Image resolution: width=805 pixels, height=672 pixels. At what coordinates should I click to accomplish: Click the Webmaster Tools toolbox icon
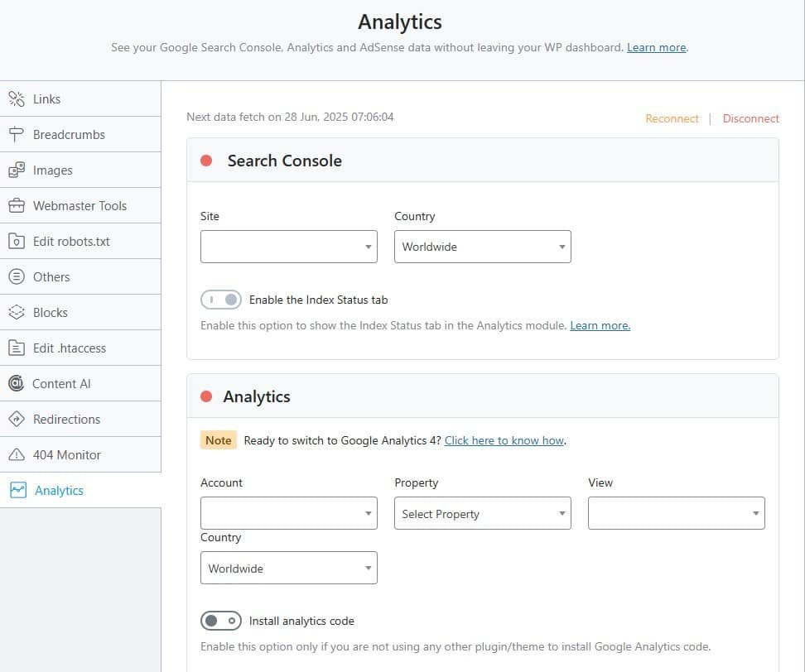(x=17, y=206)
